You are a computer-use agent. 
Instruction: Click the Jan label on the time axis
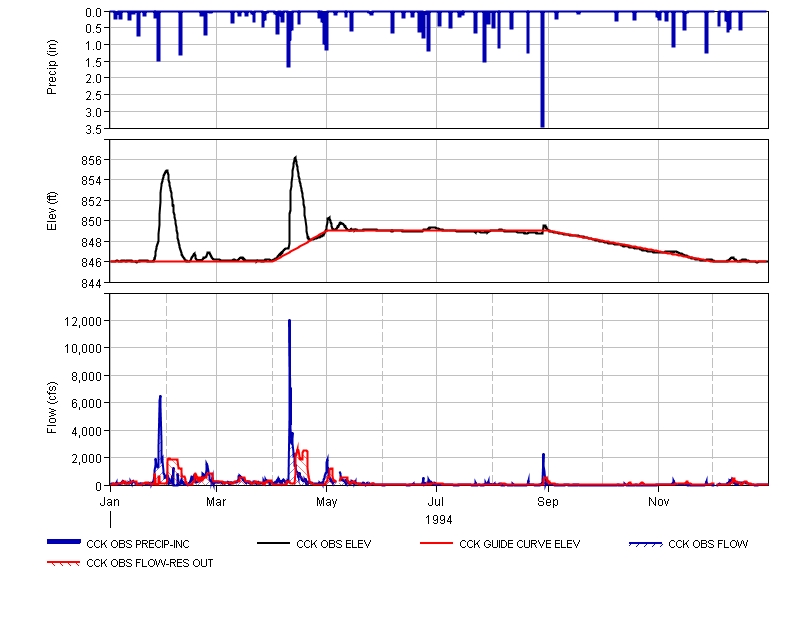click(110, 500)
